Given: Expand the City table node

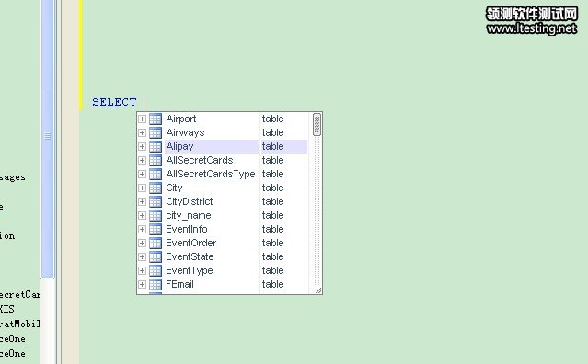Looking at the screenshot, I should pyautogui.click(x=142, y=188).
